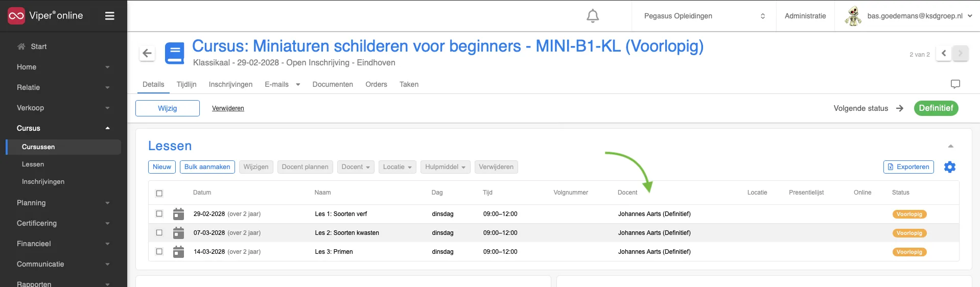Check the Les 3: Primen row
This screenshot has height=287, width=980.
pyautogui.click(x=159, y=251)
